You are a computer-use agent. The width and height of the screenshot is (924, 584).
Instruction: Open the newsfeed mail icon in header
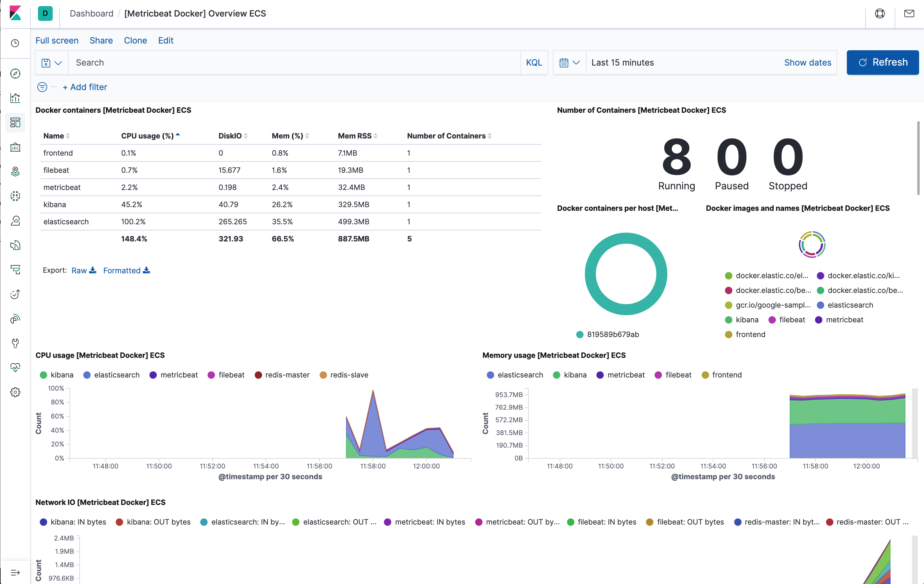point(909,14)
